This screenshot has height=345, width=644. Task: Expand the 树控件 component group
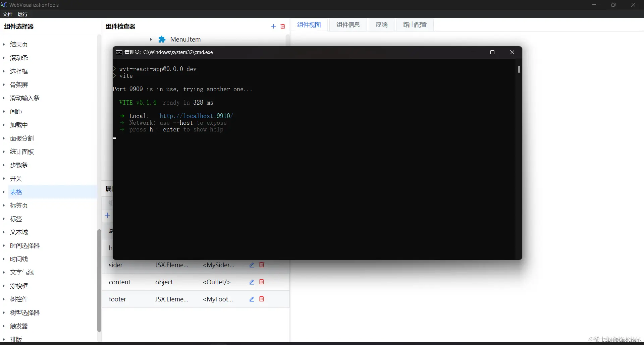(x=4, y=299)
